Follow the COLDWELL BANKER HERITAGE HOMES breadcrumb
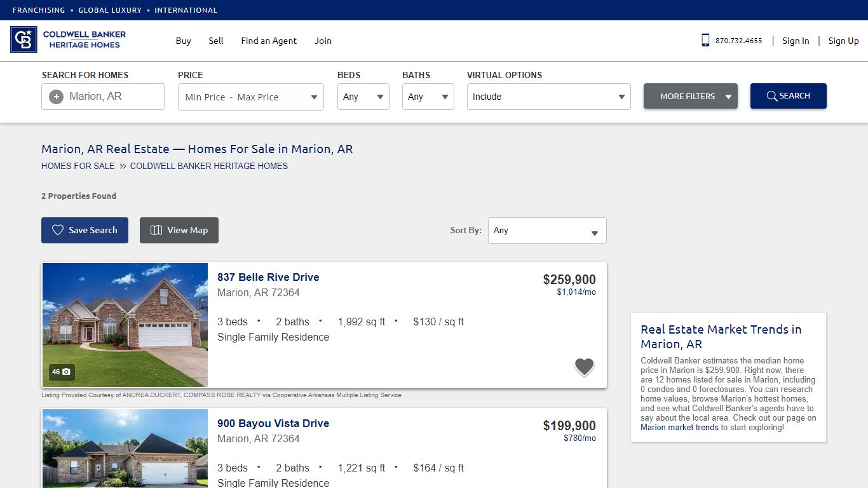Viewport: 868px width, 488px height. (209, 166)
